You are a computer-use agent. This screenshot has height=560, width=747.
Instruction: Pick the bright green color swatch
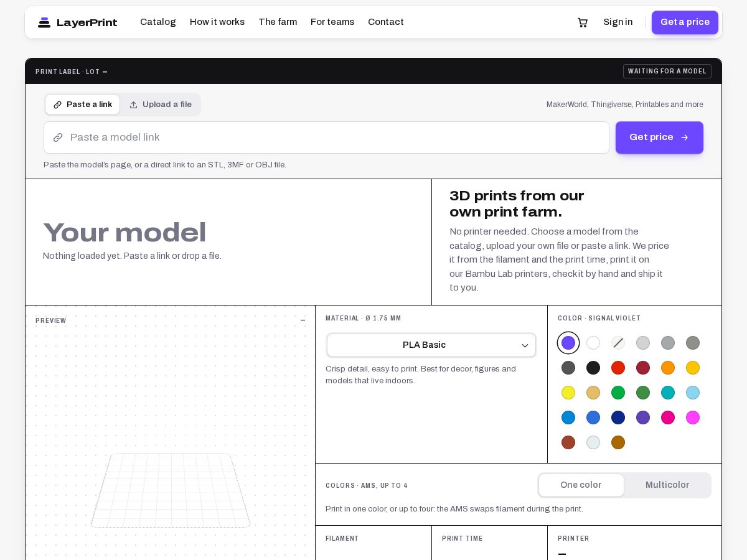point(618,393)
